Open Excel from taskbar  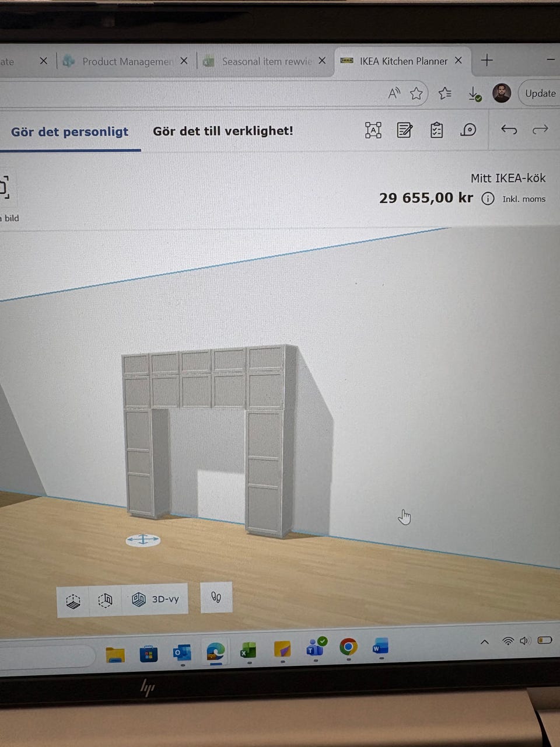[x=249, y=650]
